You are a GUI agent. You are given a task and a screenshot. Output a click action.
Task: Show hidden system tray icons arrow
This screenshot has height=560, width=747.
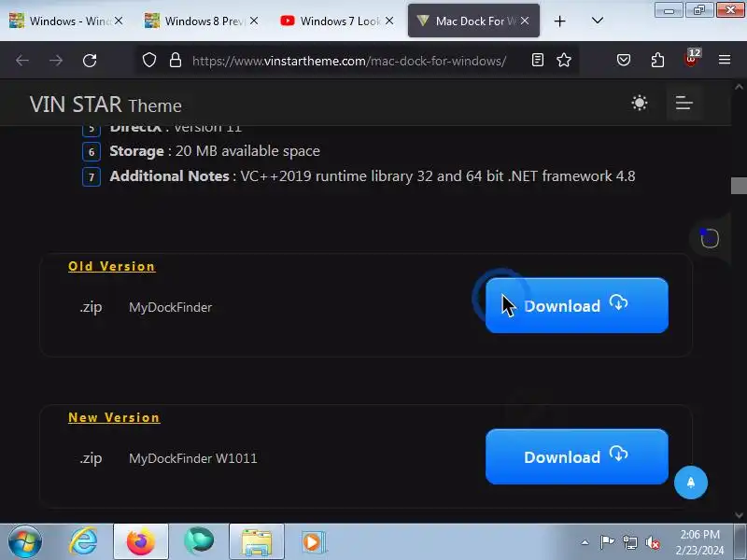585,542
